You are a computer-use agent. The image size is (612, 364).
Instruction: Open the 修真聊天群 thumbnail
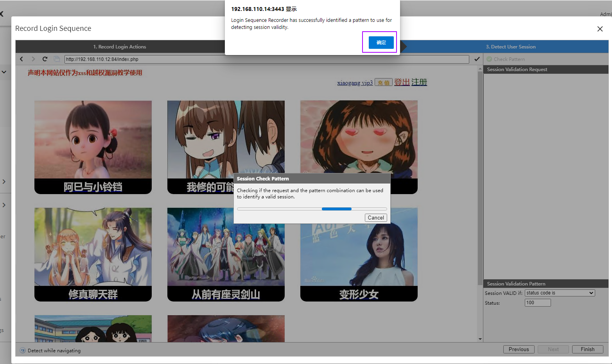tap(93, 255)
